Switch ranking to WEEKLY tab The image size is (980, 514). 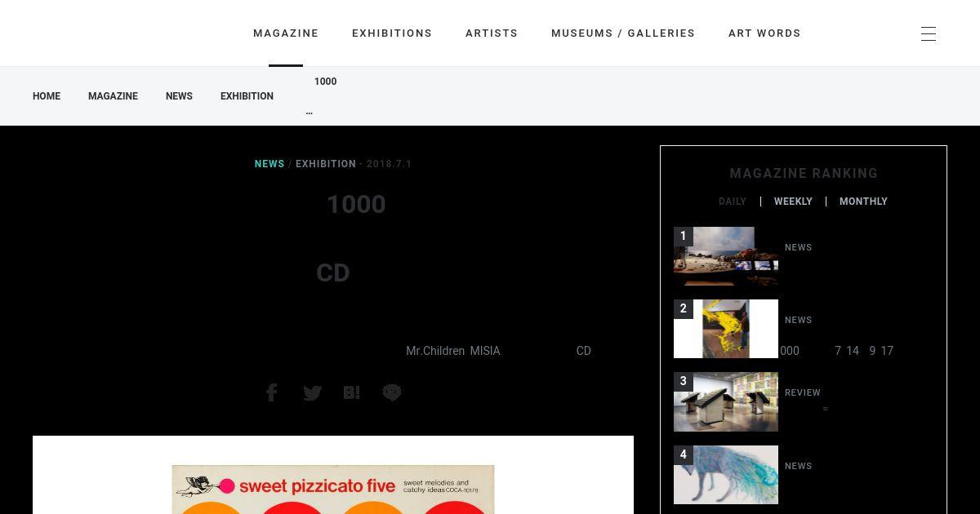[793, 202]
